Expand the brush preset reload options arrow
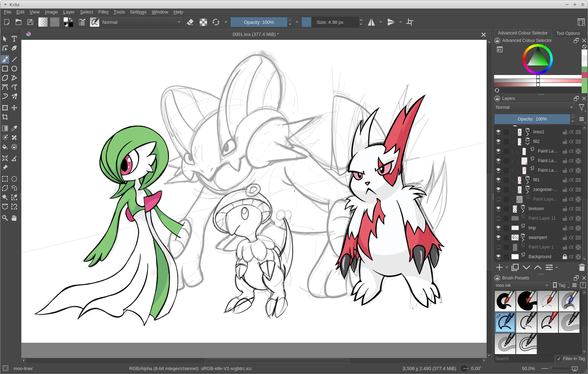The height and width of the screenshot is (374, 588). coord(226,22)
